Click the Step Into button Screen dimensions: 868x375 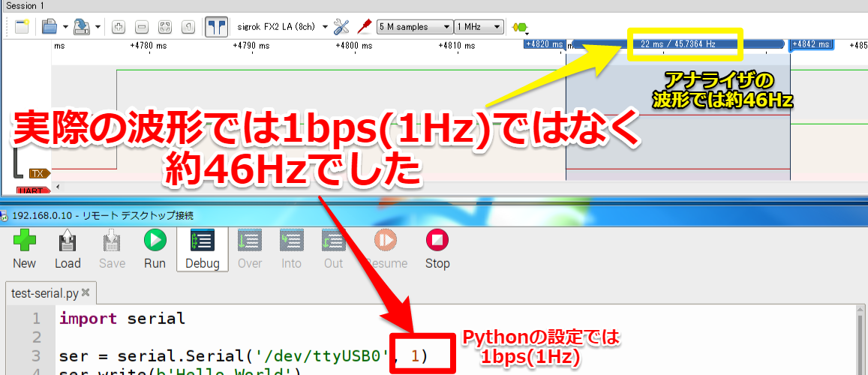point(291,250)
